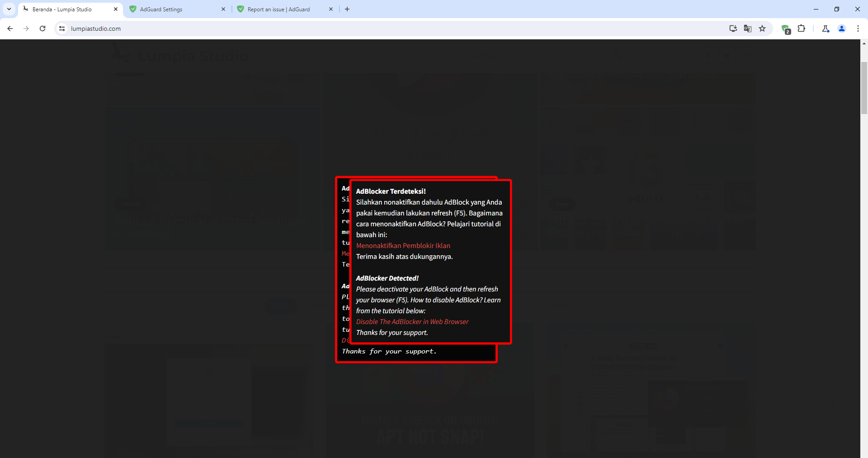The image size is (868, 458).
Task: Open Chrome's three-dot menu
Action: click(x=858, y=29)
